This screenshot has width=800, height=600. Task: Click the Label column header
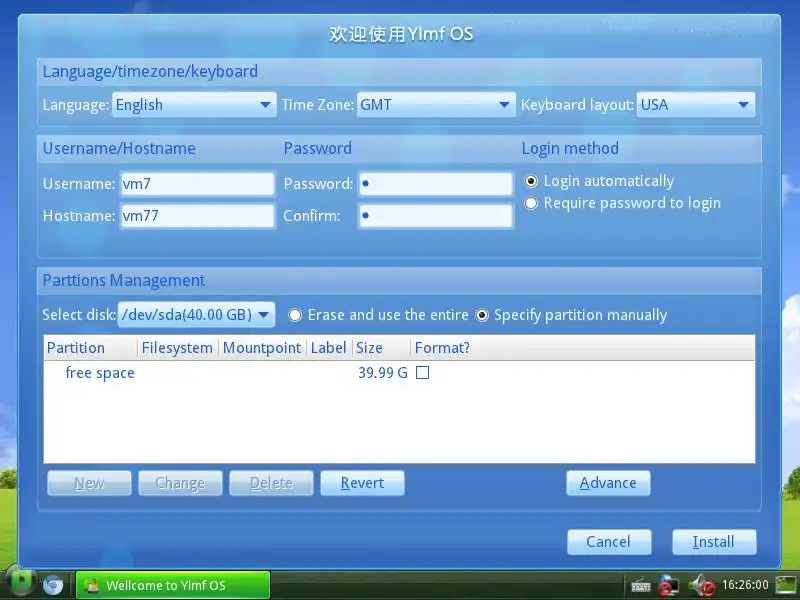point(329,348)
